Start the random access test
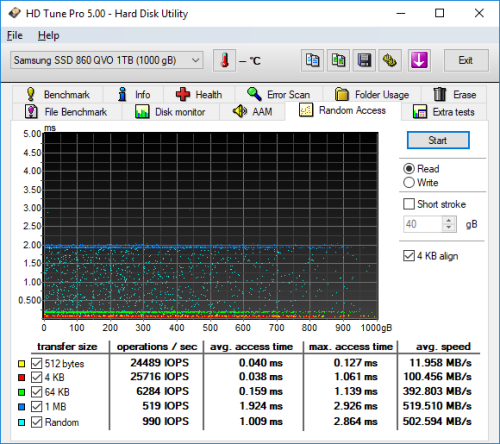Screen dimensions: 500x444 click(x=438, y=140)
